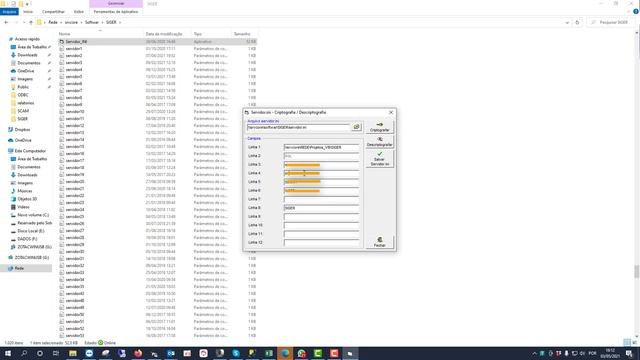
Task: Open Músicas in the navigation pane
Action: click(x=24, y=191)
